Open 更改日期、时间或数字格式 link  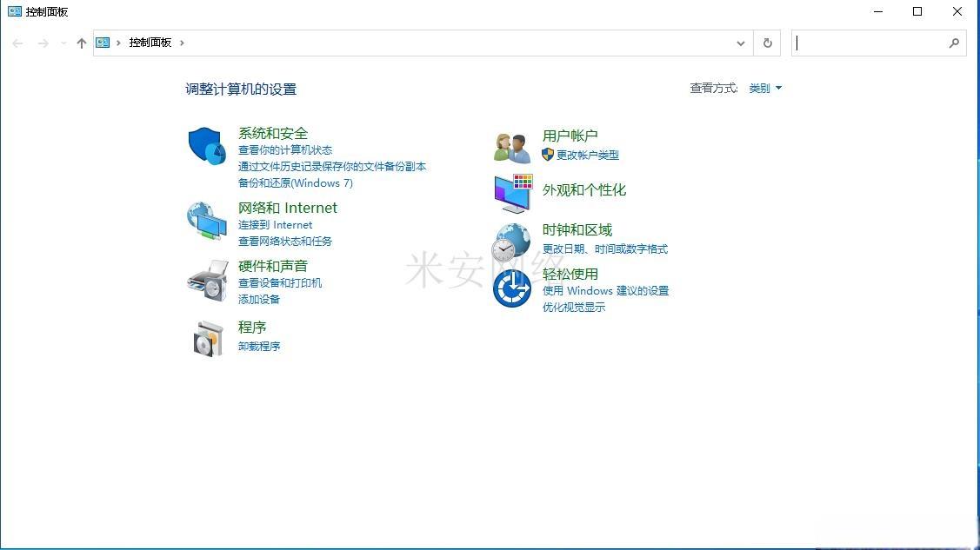click(x=605, y=249)
